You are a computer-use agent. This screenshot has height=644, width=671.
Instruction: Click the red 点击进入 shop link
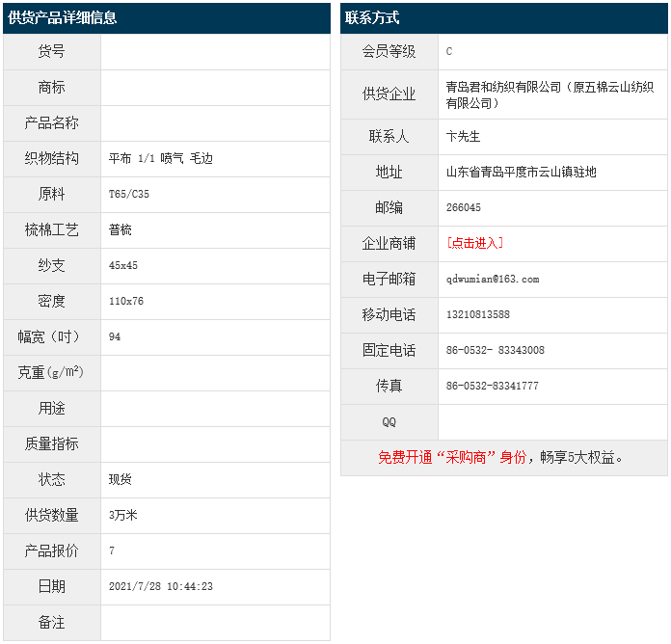474,243
